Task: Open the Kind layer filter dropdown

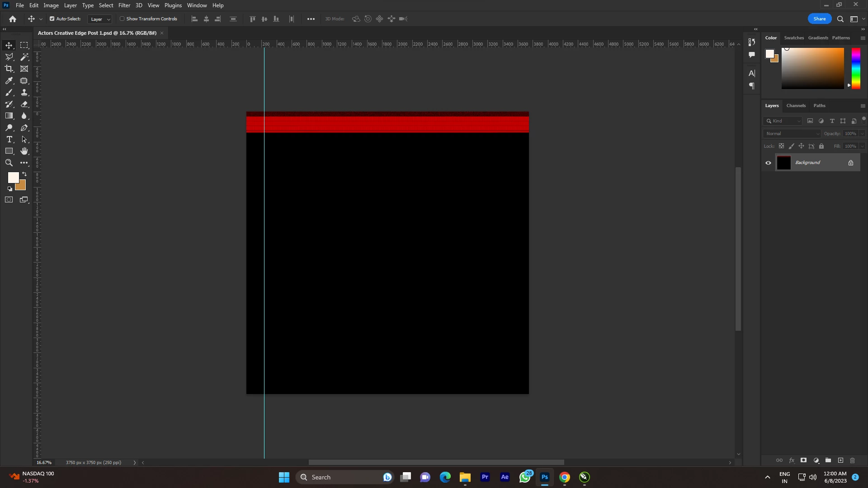Action: 783,121
